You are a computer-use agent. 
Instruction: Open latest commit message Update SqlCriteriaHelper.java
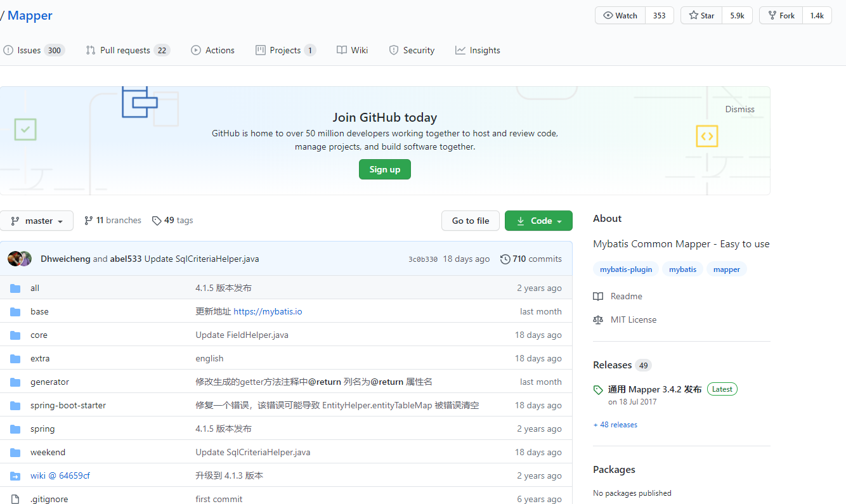coord(202,259)
